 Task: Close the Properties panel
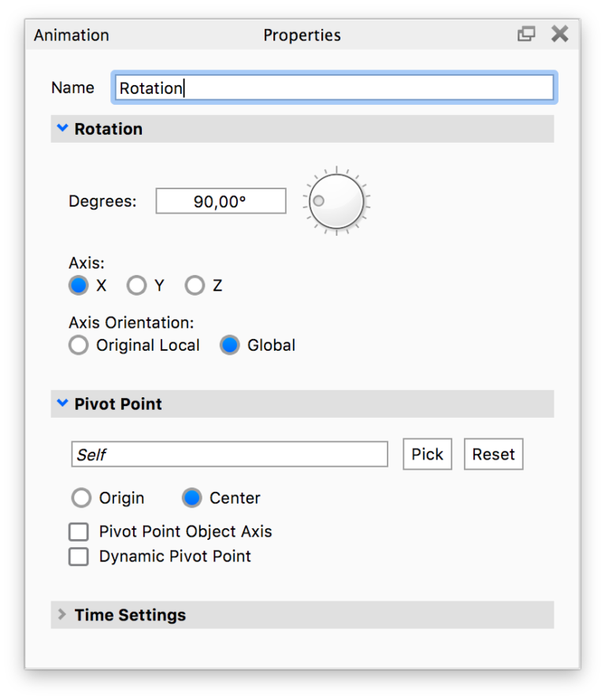pyautogui.click(x=559, y=34)
